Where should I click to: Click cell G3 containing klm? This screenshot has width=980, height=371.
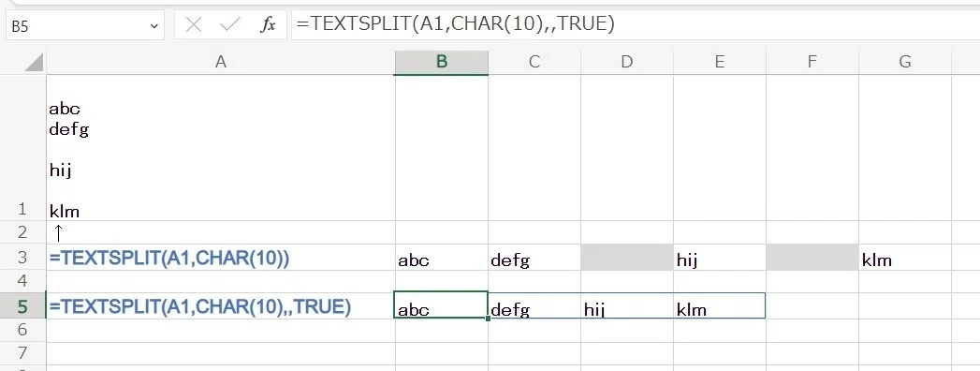point(904,257)
